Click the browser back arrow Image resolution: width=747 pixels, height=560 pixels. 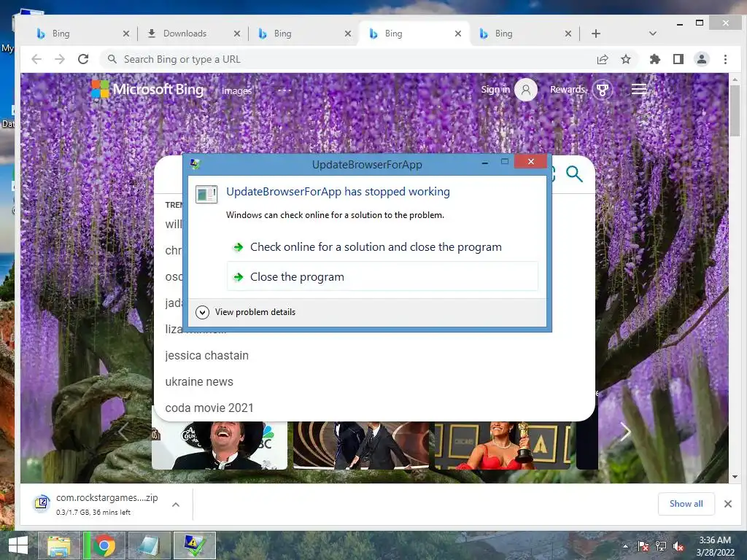(x=36, y=59)
